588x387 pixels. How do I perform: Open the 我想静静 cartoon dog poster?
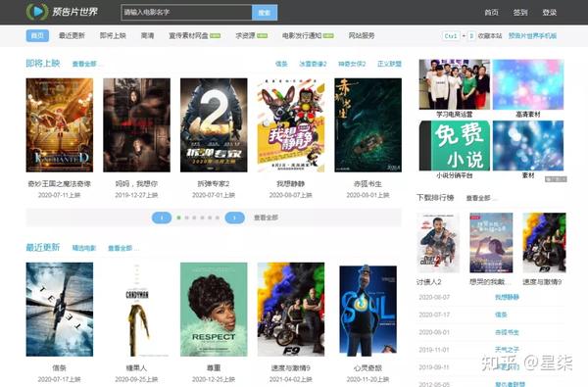click(x=291, y=125)
